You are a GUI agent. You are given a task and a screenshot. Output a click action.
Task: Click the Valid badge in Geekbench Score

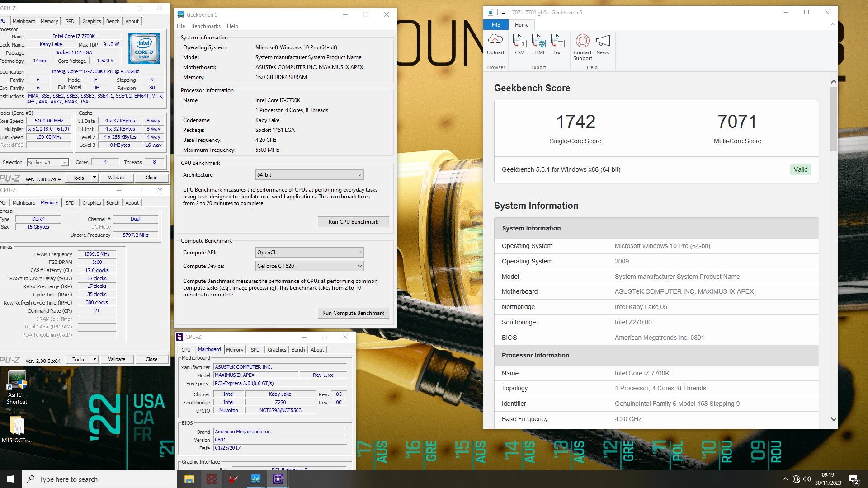800,170
